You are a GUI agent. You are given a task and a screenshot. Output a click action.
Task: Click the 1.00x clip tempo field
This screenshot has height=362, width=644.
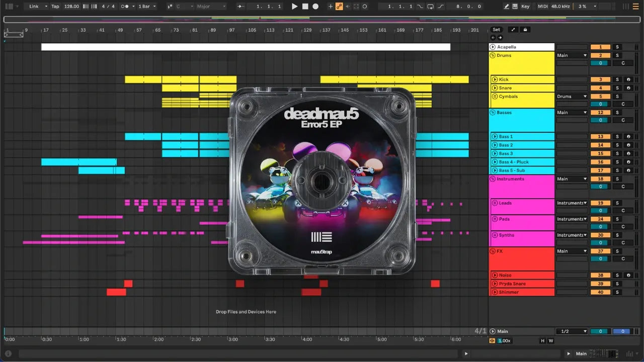point(504,341)
